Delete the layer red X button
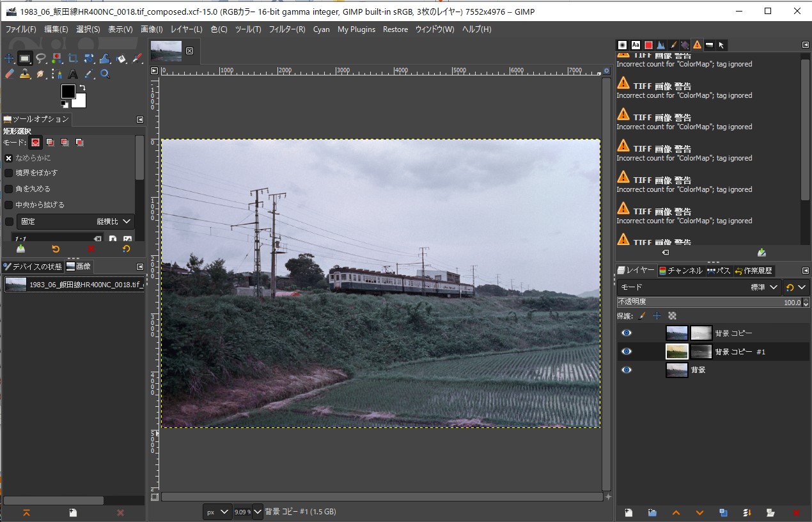Image resolution: width=812 pixels, height=522 pixels. click(x=796, y=512)
